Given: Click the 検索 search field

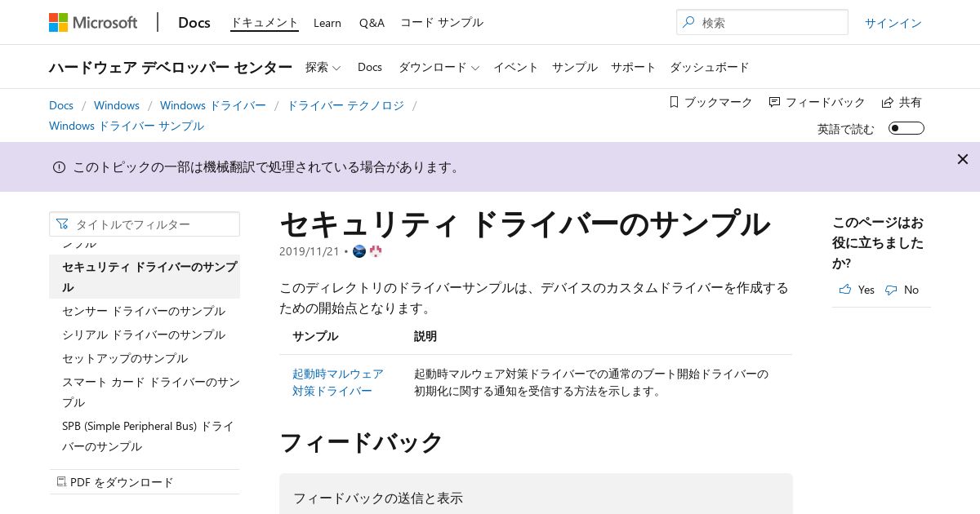Looking at the screenshot, I should click(762, 23).
